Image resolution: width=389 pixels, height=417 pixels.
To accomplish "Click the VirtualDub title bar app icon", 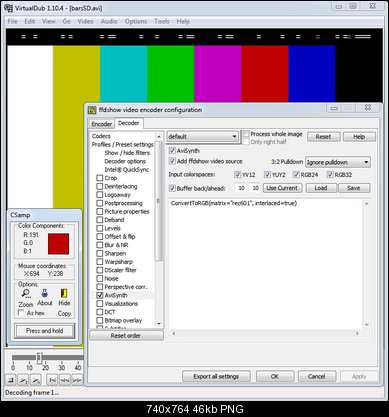I will pyautogui.click(x=9, y=8).
